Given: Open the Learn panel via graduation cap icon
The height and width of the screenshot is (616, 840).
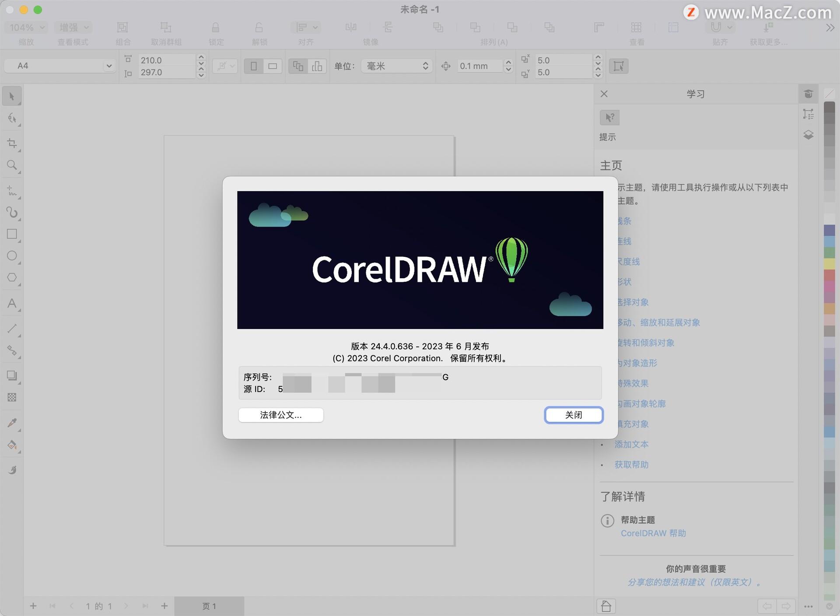Looking at the screenshot, I should coord(808,94).
